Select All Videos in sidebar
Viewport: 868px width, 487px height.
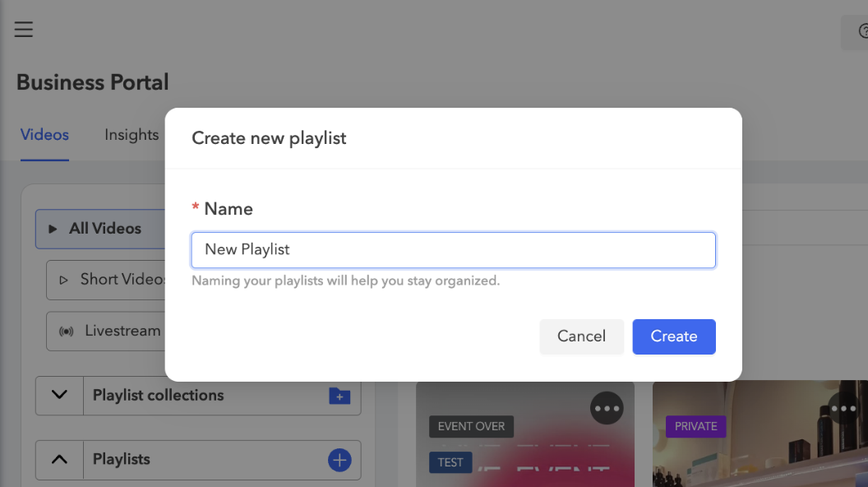click(x=100, y=229)
